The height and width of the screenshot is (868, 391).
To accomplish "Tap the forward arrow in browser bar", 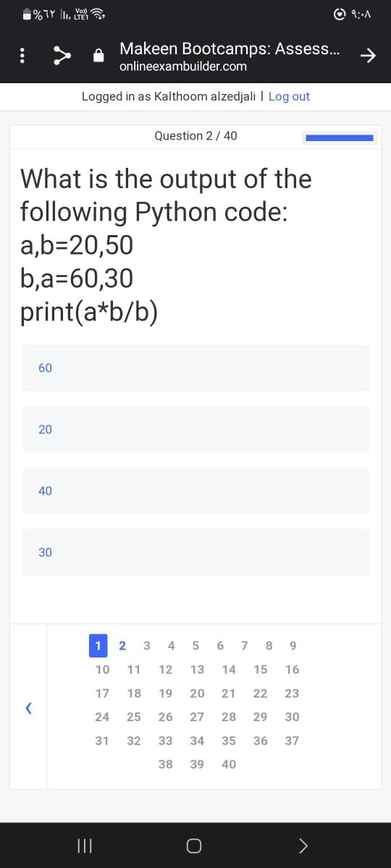I will point(369,56).
